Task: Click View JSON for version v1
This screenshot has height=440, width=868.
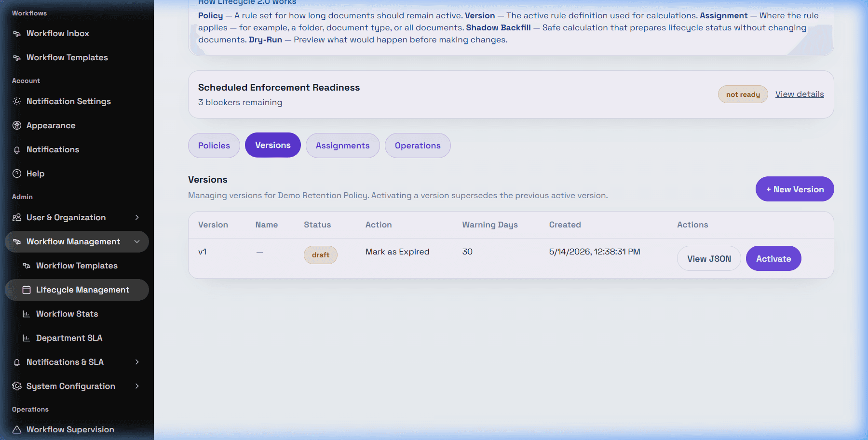Action: coord(709,258)
